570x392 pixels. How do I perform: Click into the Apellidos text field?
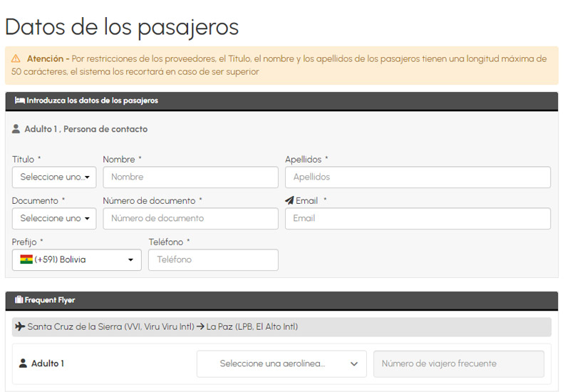click(x=418, y=177)
